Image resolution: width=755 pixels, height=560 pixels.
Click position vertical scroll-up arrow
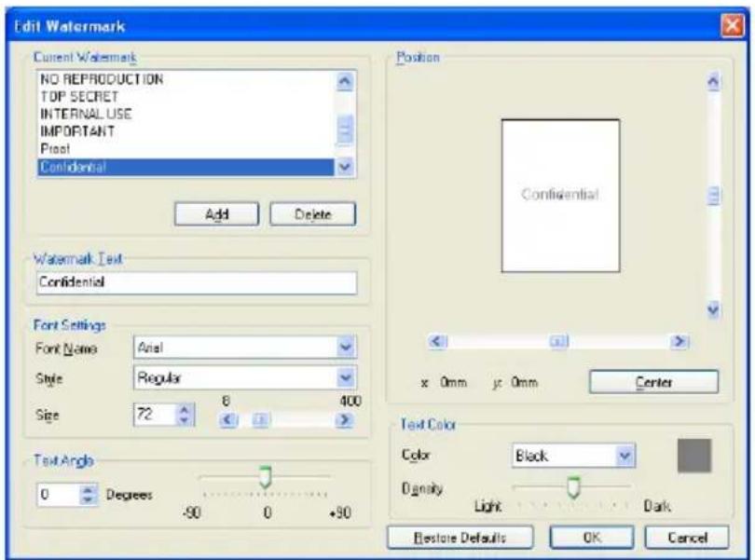click(x=713, y=82)
